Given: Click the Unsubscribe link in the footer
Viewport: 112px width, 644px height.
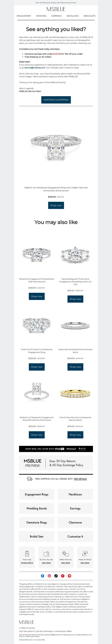Looking at the screenshot, I should click(39, 640).
